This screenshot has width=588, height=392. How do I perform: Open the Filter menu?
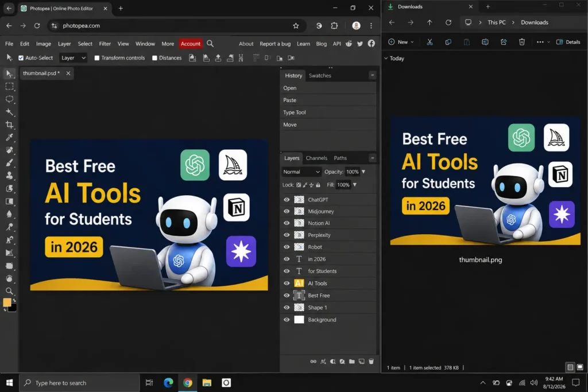click(105, 44)
